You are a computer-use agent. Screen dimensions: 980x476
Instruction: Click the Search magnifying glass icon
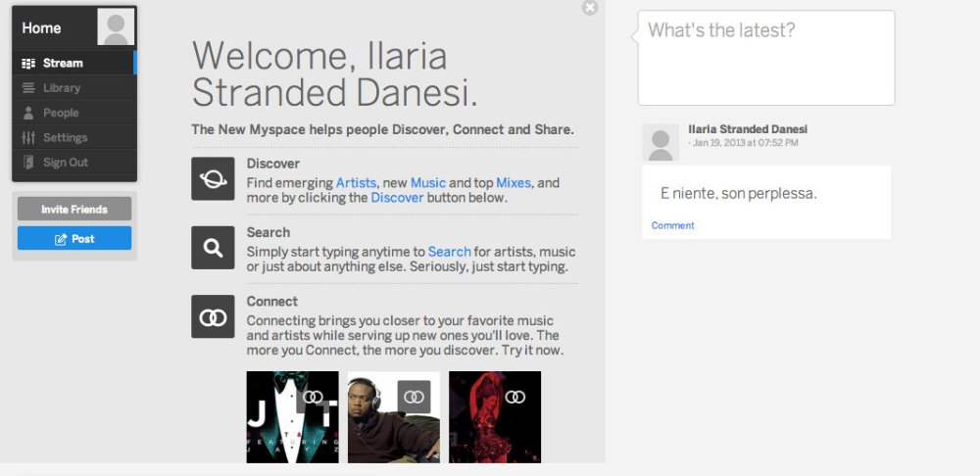click(213, 248)
